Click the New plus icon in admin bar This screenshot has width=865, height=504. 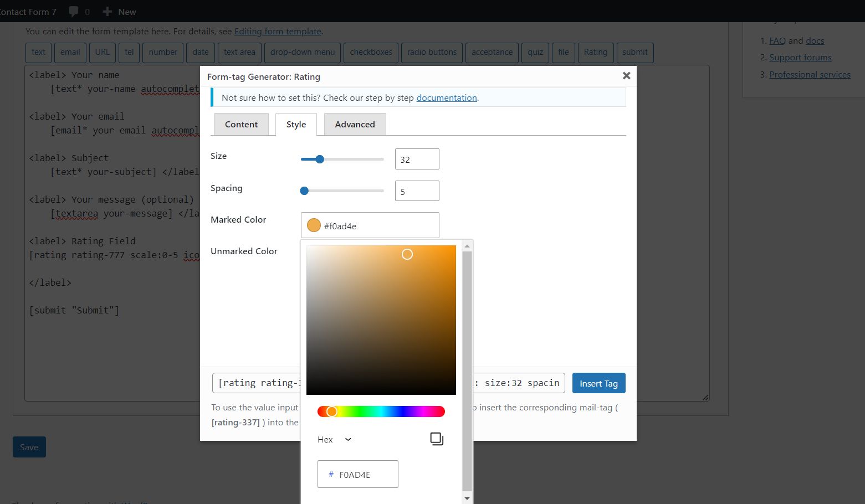pos(108,12)
